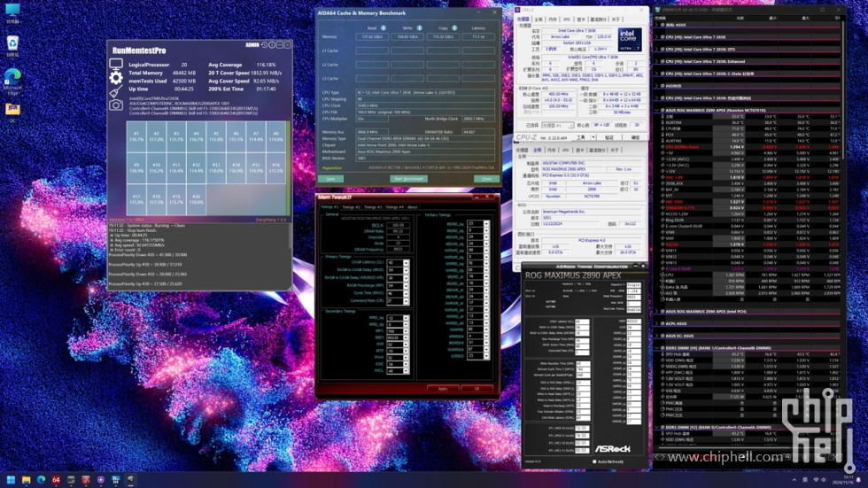
Task: Open the history clock icon in RunMemtestPro
Action: (x=264, y=45)
